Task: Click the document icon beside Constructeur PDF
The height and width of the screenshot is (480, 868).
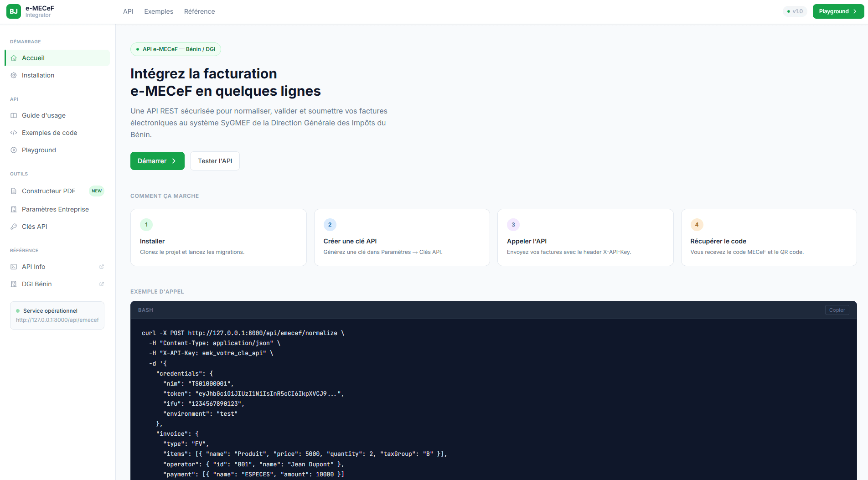Action: 14,191
